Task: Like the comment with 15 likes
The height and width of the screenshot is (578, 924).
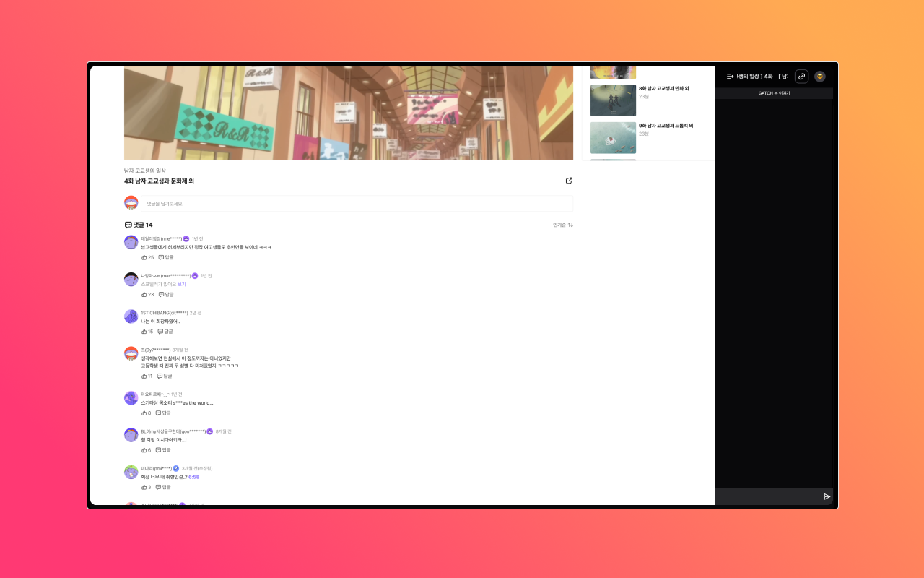Action: pyautogui.click(x=147, y=331)
